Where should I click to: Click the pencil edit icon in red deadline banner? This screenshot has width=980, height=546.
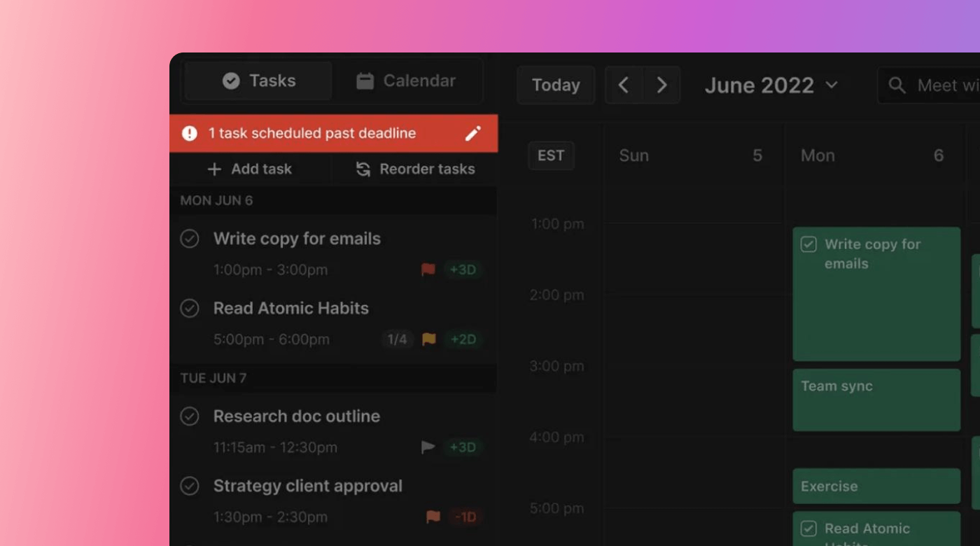(473, 134)
